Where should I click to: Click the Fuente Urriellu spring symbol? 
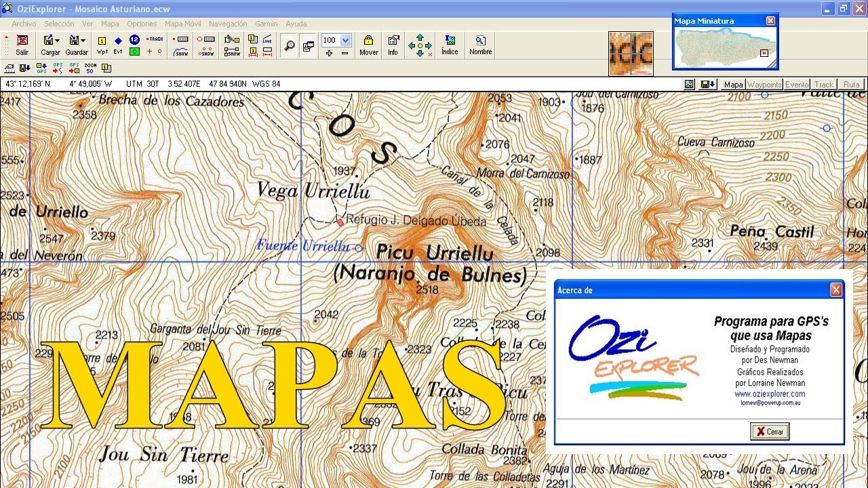(359, 248)
